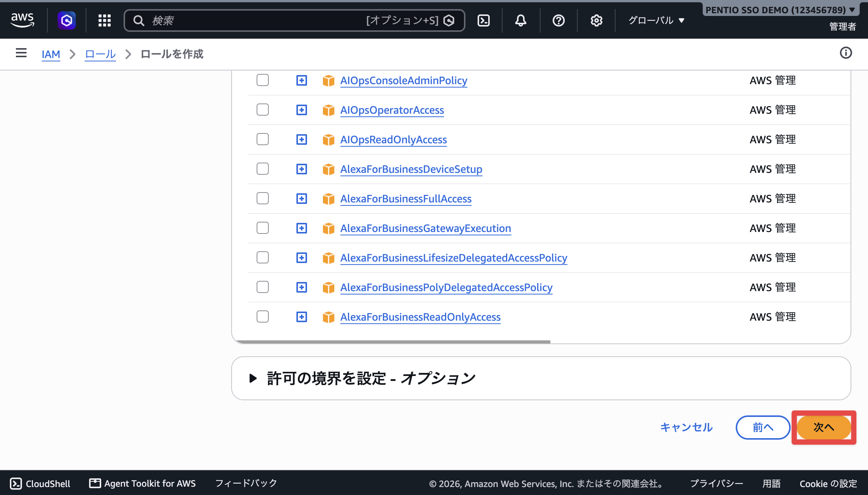The height and width of the screenshot is (495, 868).
Task: Open CloudShell in the footer
Action: click(40, 484)
